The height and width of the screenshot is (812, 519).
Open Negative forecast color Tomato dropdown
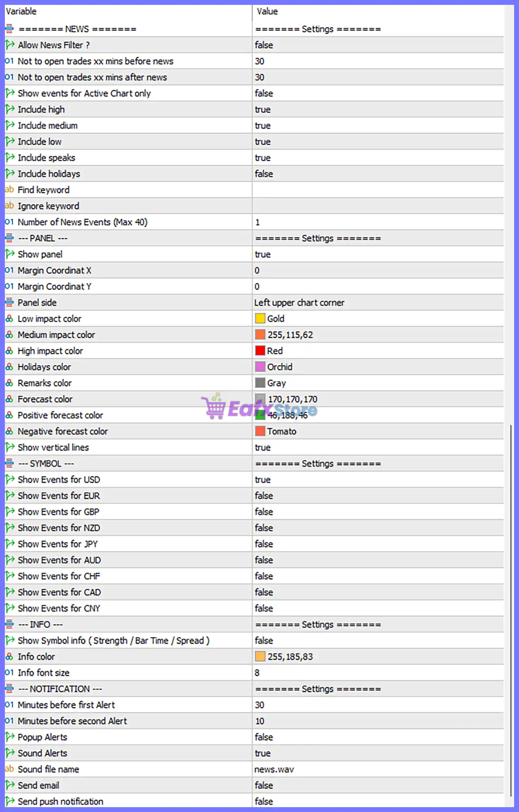click(x=378, y=431)
